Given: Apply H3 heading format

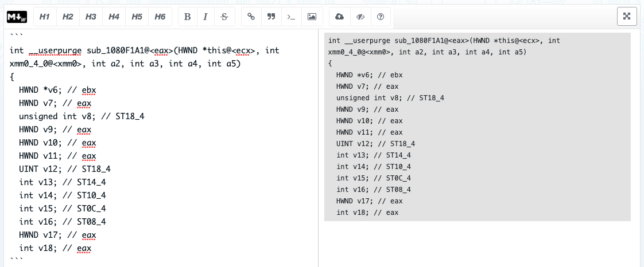Looking at the screenshot, I should click(91, 17).
